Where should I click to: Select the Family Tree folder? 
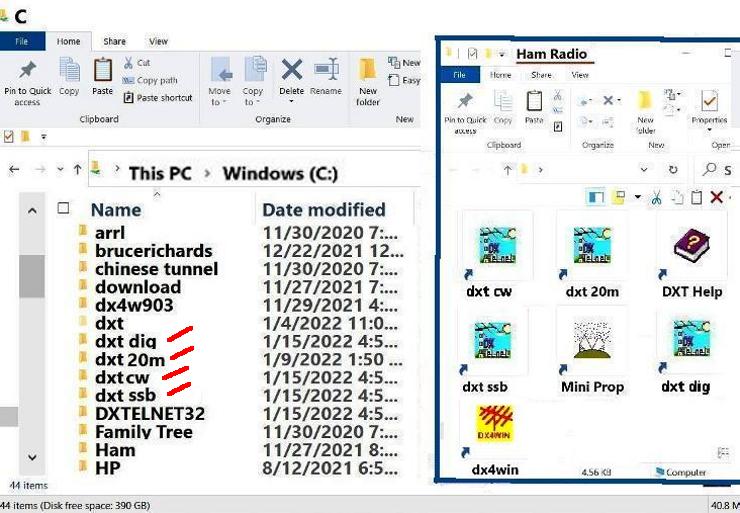pyautogui.click(x=143, y=432)
